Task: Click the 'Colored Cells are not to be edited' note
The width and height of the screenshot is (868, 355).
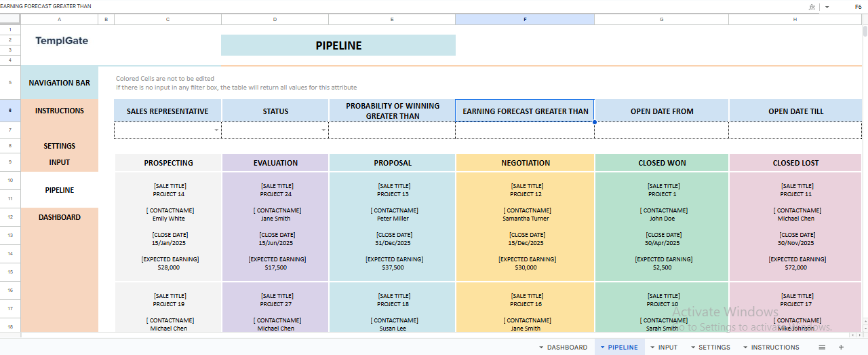Action: tap(165, 79)
